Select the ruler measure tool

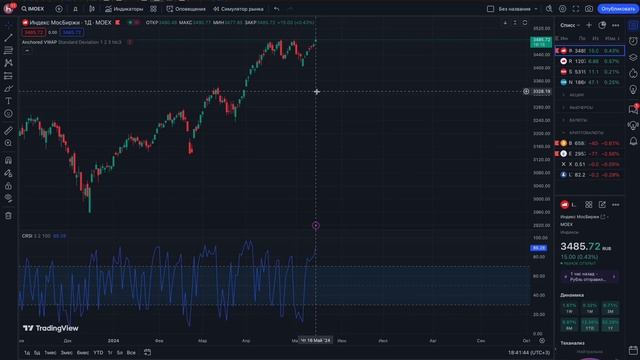tap(8, 131)
